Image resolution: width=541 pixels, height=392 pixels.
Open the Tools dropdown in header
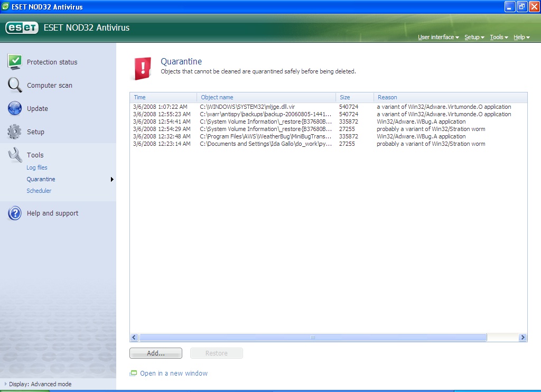pyautogui.click(x=499, y=38)
